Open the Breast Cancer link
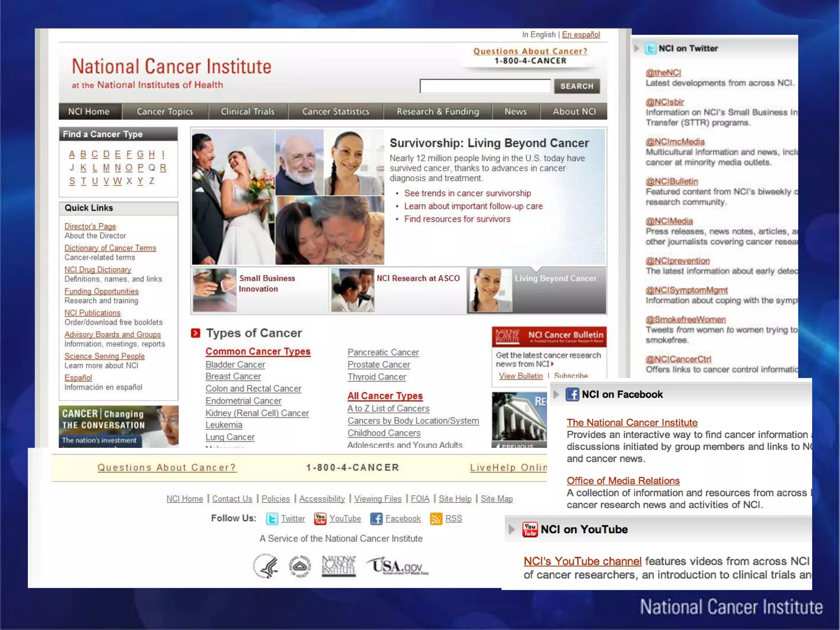840x630 pixels. point(233,377)
